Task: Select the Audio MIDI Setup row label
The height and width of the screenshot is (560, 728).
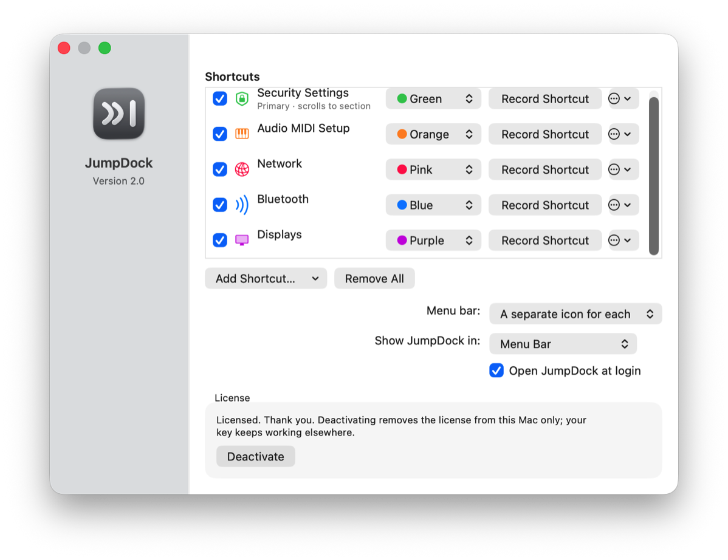Action: click(303, 128)
